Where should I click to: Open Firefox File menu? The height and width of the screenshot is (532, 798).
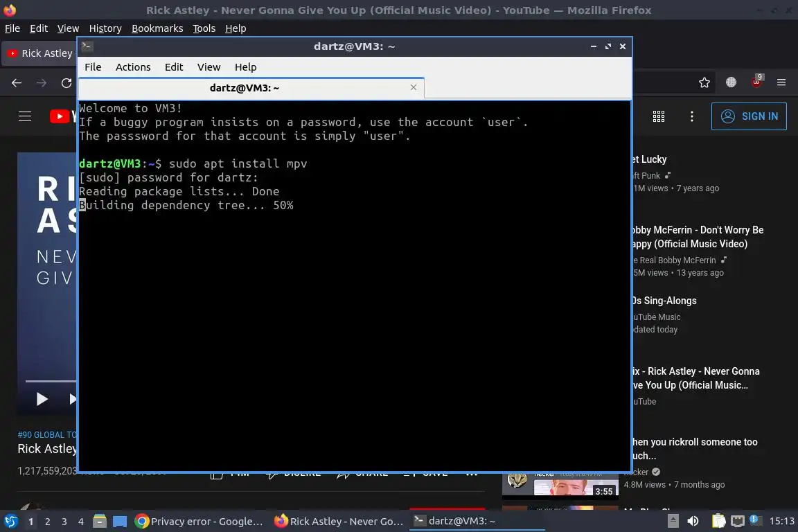[x=12, y=28]
